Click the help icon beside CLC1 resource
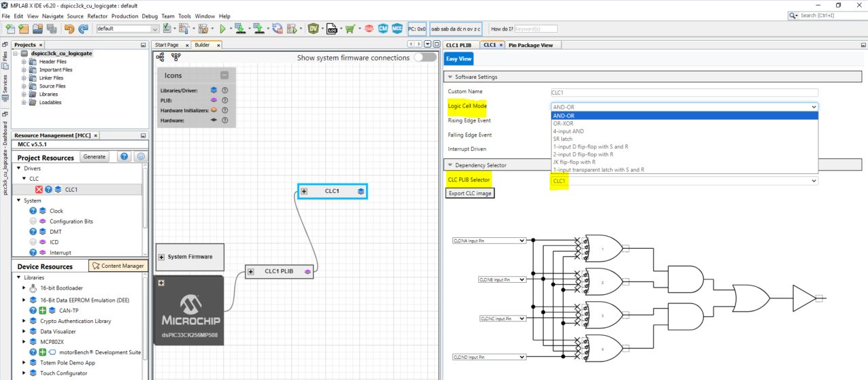The image size is (868, 380). 48,190
